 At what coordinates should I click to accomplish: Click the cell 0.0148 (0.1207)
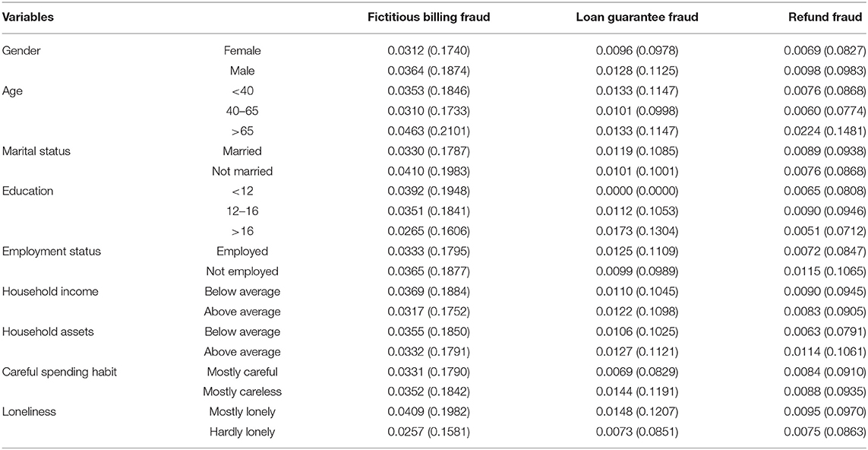point(636,411)
